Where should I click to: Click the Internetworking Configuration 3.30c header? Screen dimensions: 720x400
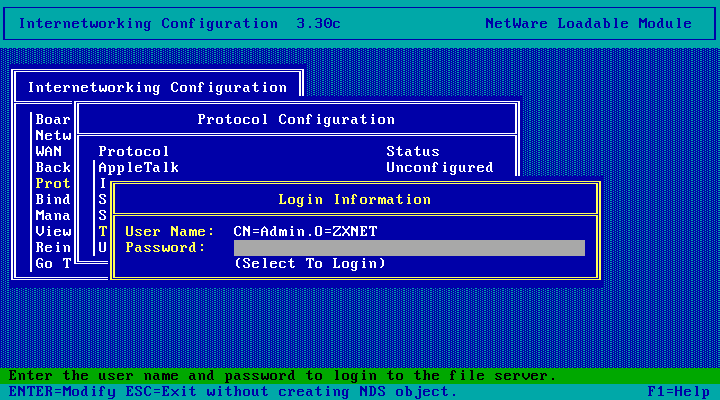pyautogui.click(x=180, y=23)
